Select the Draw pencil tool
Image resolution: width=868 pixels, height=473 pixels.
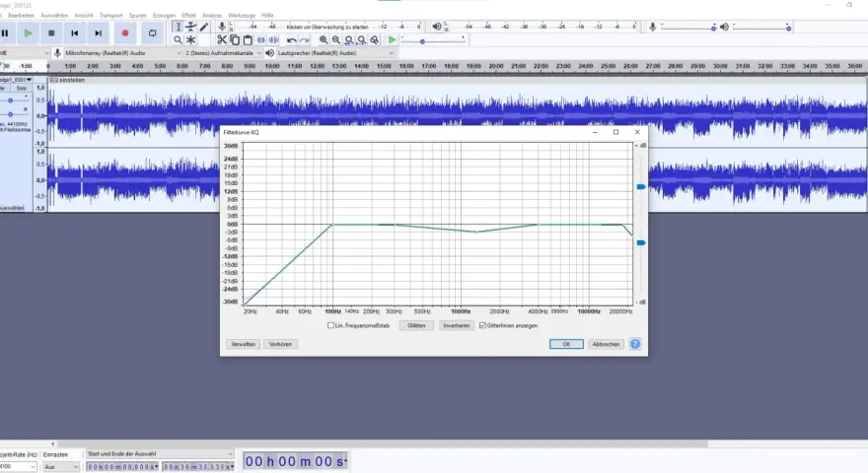pyautogui.click(x=204, y=27)
